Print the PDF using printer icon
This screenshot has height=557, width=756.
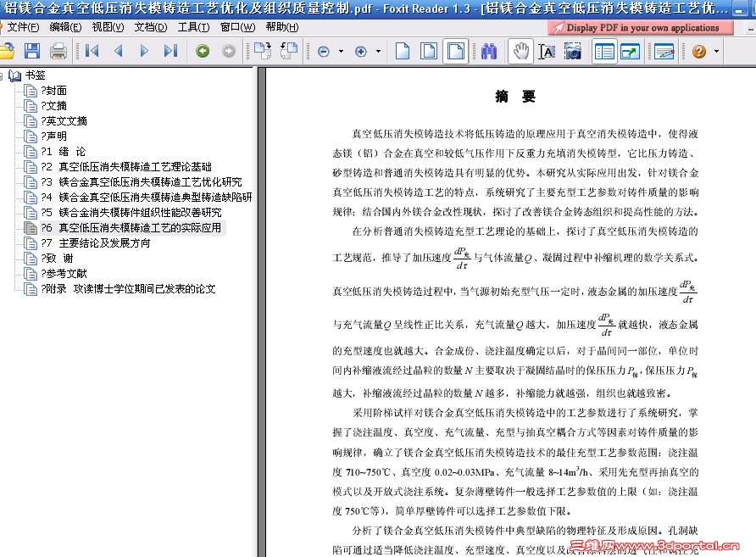point(58,51)
